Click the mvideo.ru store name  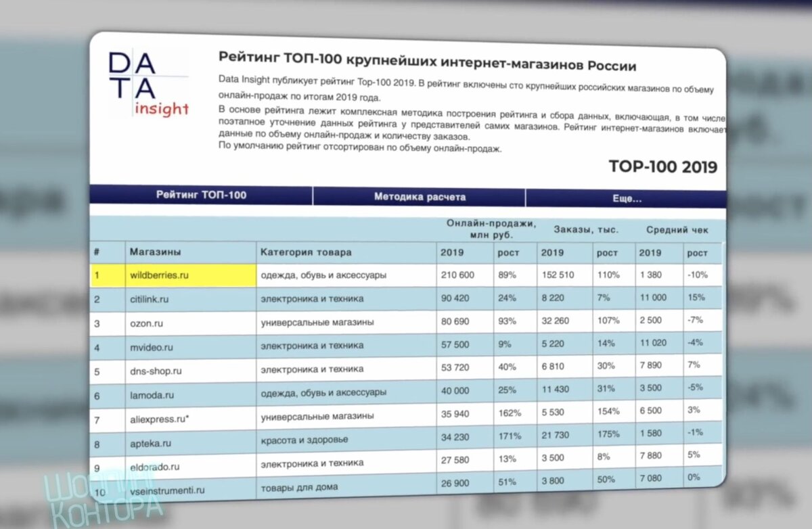(x=151, y=347)
